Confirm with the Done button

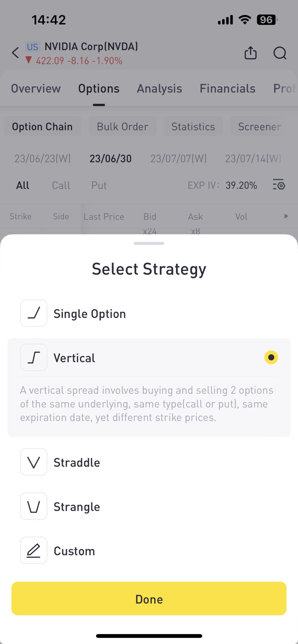(x=149, y=599)
